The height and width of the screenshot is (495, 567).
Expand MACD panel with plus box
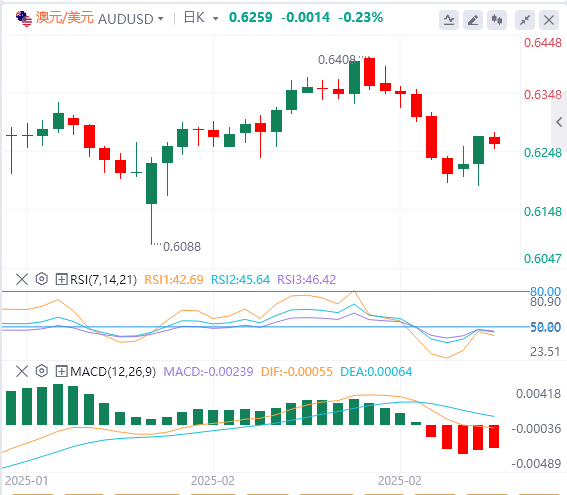pyautogui.click(x=61, y=371)
